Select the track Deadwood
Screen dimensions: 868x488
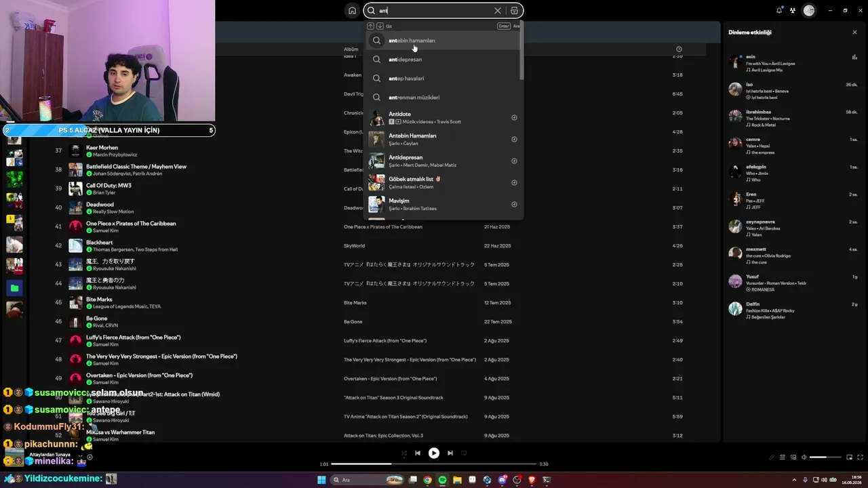click(100, 204)
